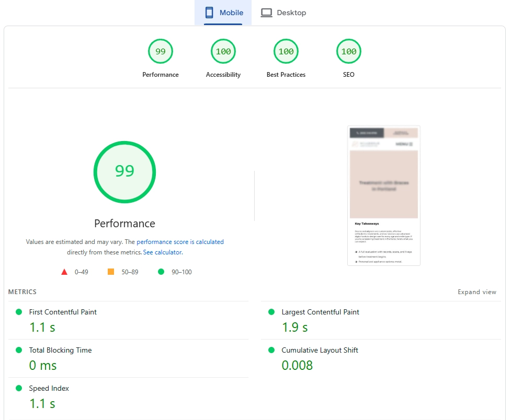Click Expand view above the metrics

pyautogui.click(x=476, y=291)
